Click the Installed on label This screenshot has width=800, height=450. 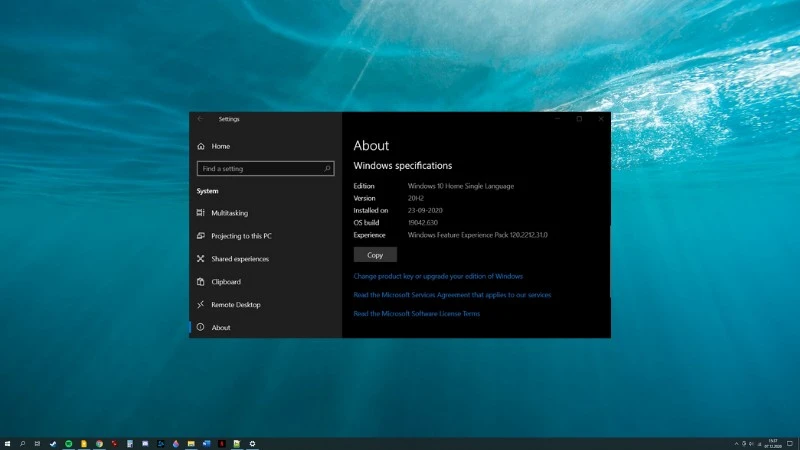371,210
